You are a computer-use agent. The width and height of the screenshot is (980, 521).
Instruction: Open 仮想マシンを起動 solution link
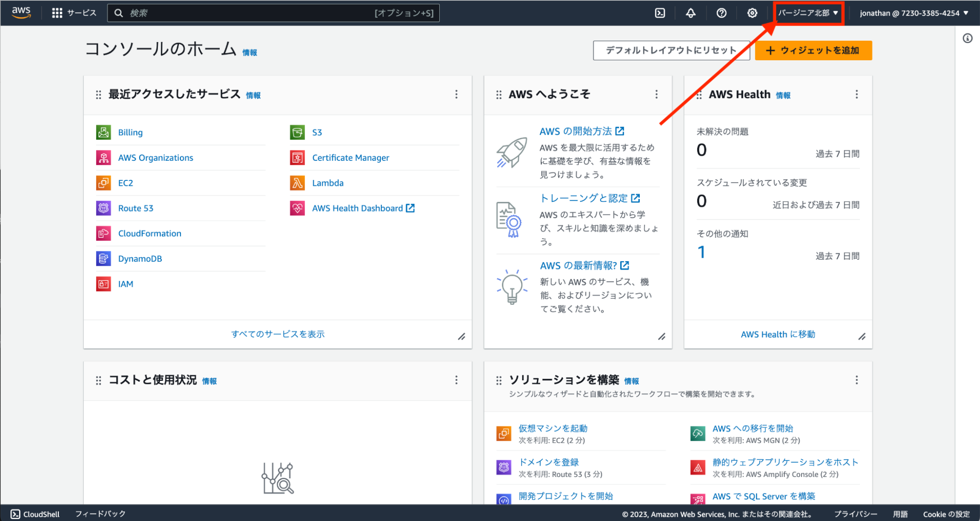pos(553,428)
